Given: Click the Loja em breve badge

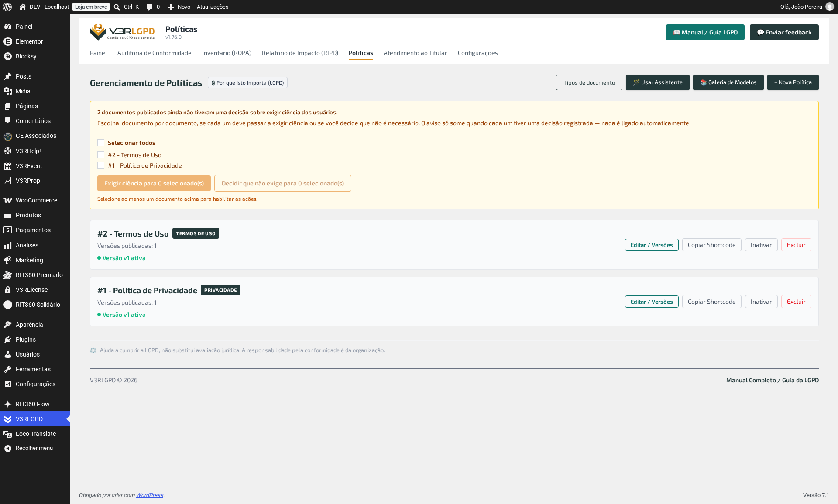Looking at the screenshot, I should (91, 7).
